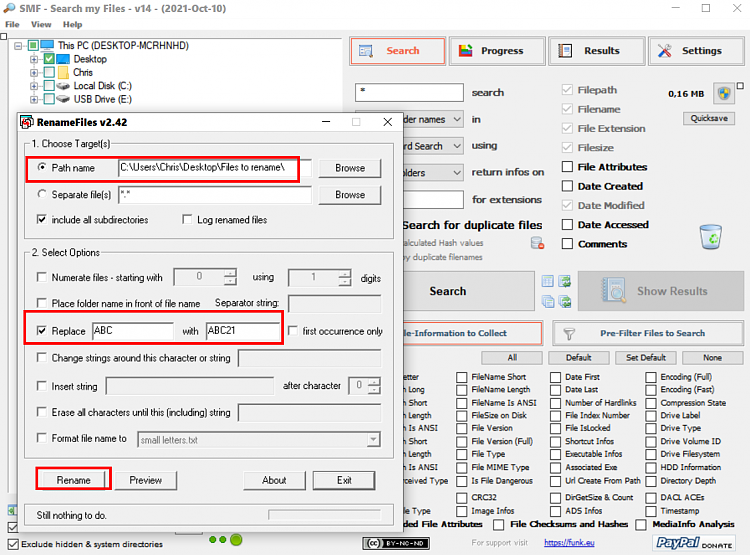Click the About button
The height and width of the screenshot is (555, 750).
tap(274, 480)
